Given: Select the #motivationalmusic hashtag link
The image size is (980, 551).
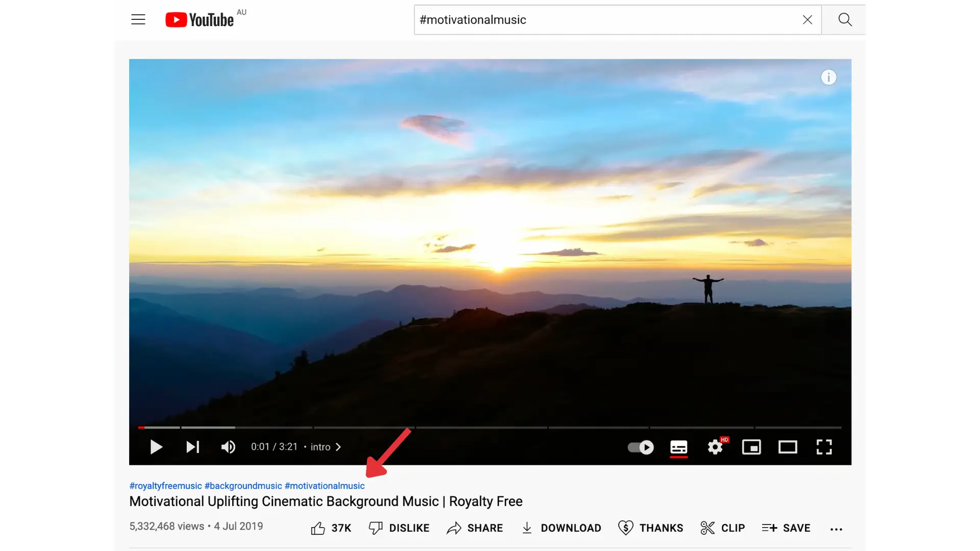Looking at the screenshot, I should pos(325,485).
